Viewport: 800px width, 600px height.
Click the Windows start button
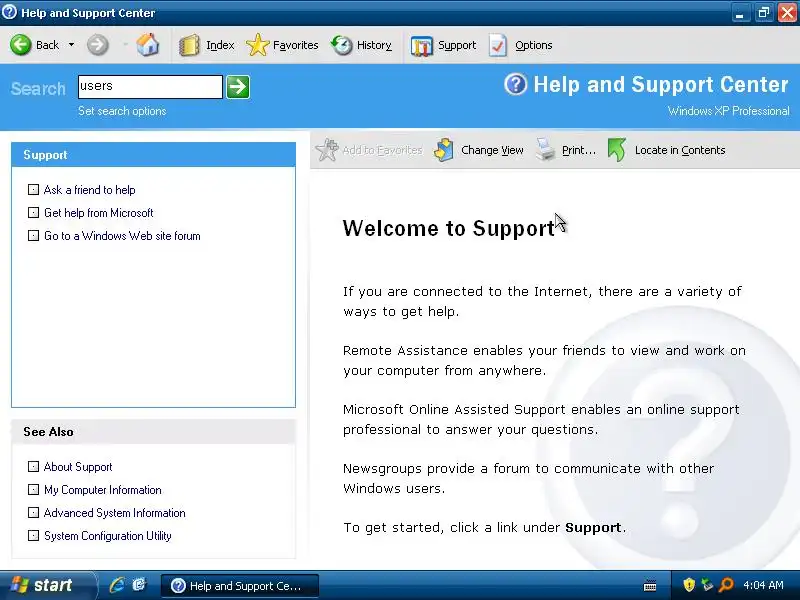(x=46, y=585)
